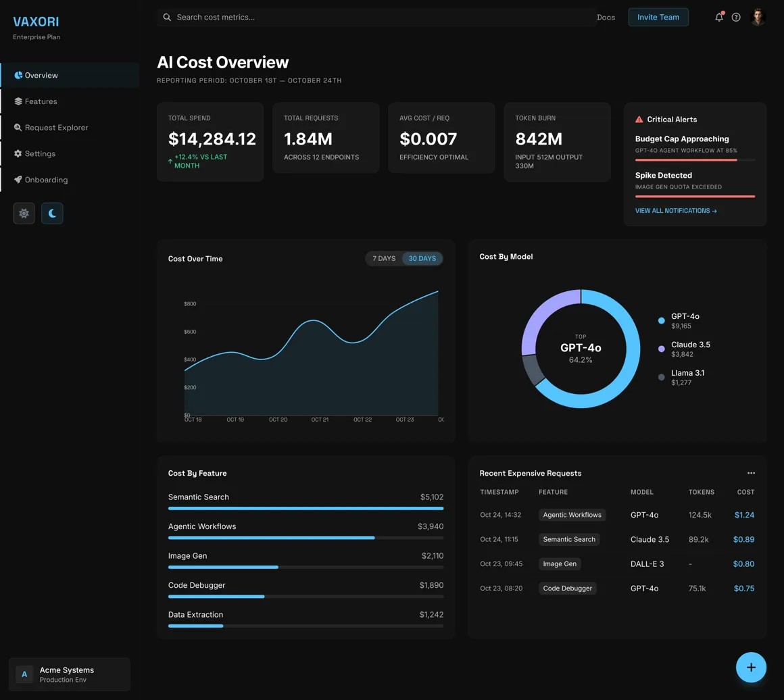The image size is (784, 700).
Task: Select the 7 DAYS view
Action: (x=384, y=258)
